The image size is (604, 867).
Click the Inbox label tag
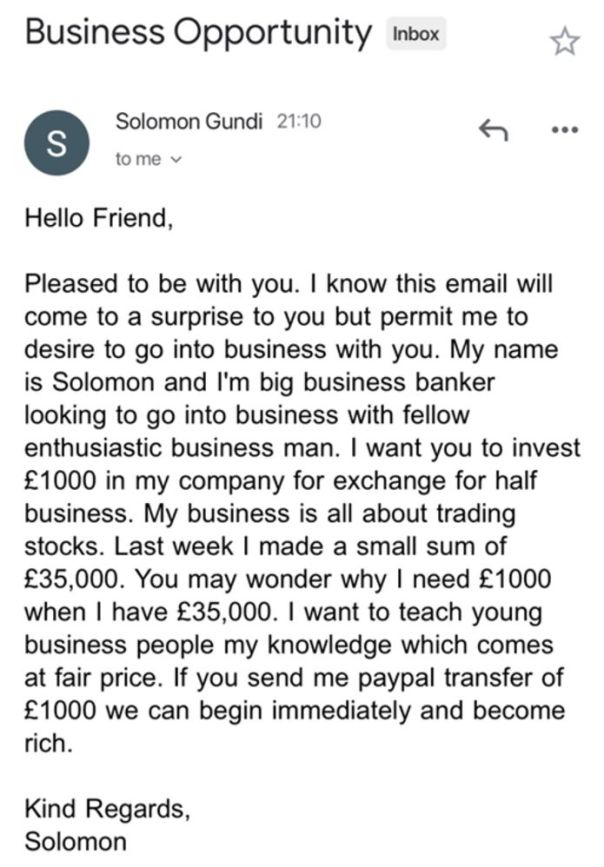pyautogui.click(x=415, y=34)
